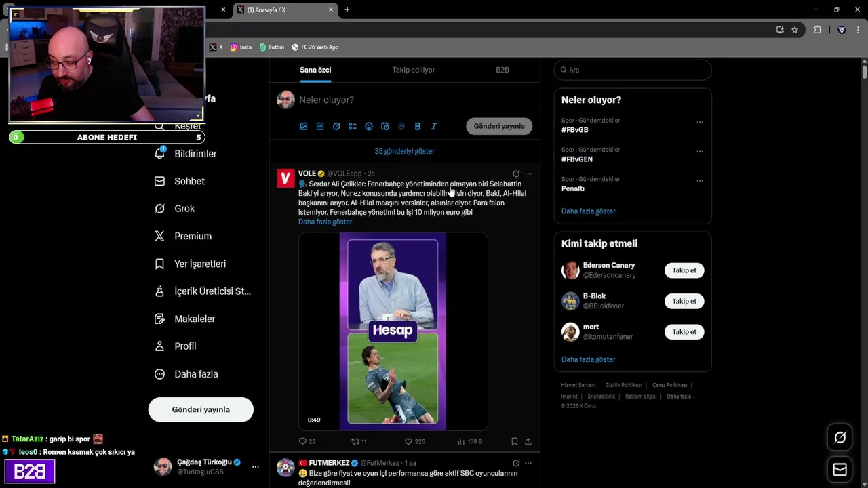
Task: Open Chrome menu three dots
Action: pyautogui.click(x=859, y=30)
